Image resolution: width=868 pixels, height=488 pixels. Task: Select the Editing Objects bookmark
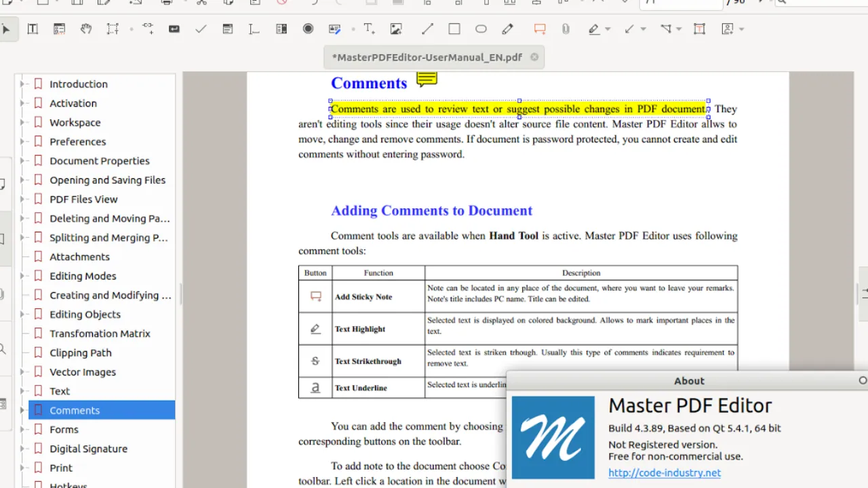85,314
